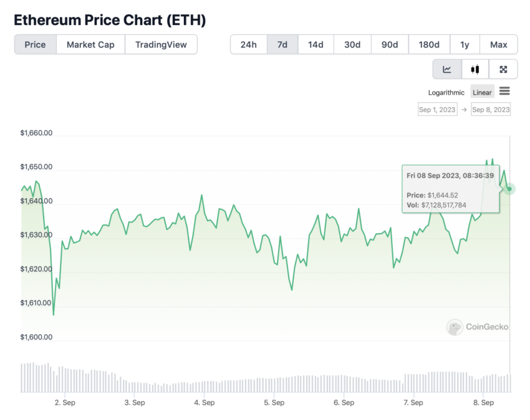This screenshot has height=420, width=530.
Task: Open the Market Cap tab
Action: pos(90,45)
